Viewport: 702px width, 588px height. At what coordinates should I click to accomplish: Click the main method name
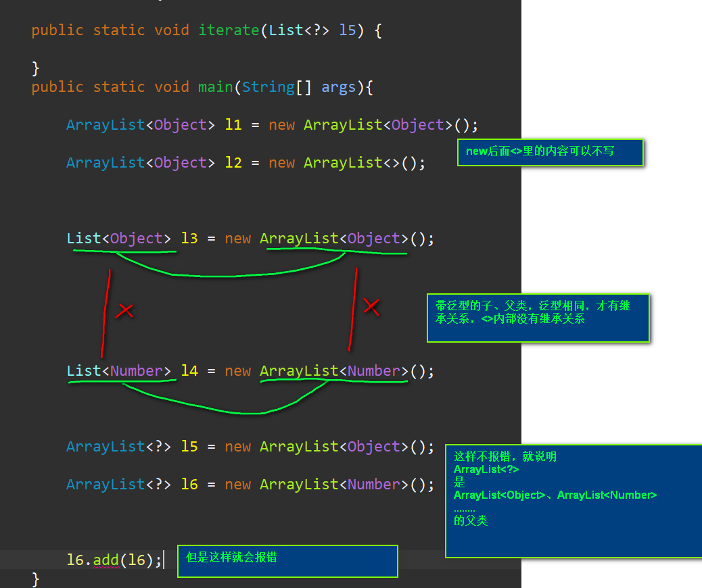coord(215,87)
